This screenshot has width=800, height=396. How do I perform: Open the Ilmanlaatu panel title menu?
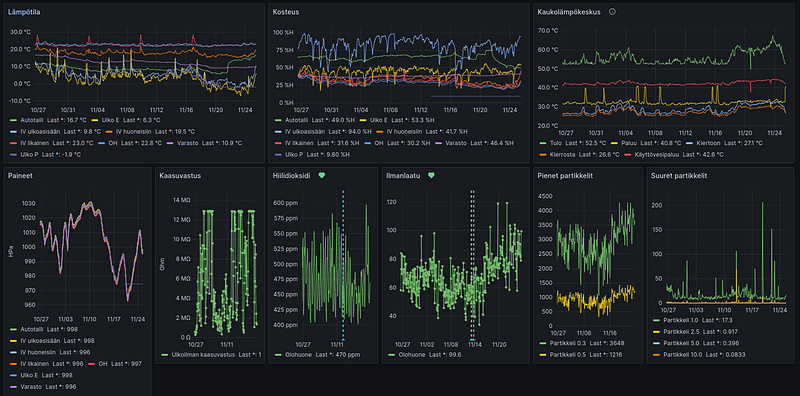click(403, 176)
